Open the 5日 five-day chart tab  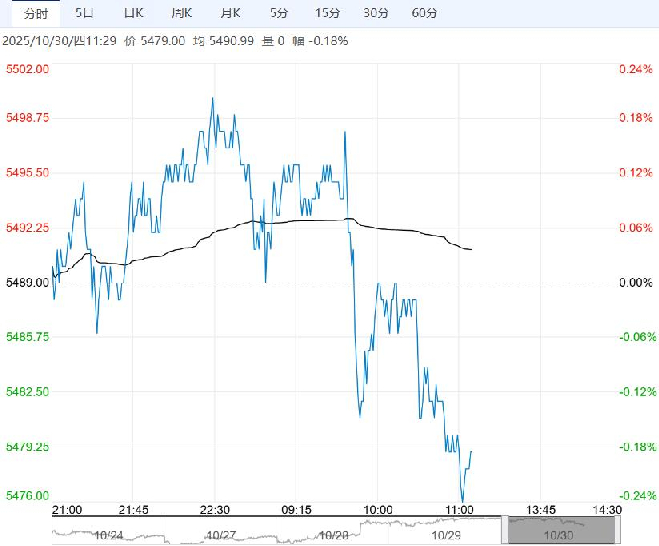click(84, 13)
